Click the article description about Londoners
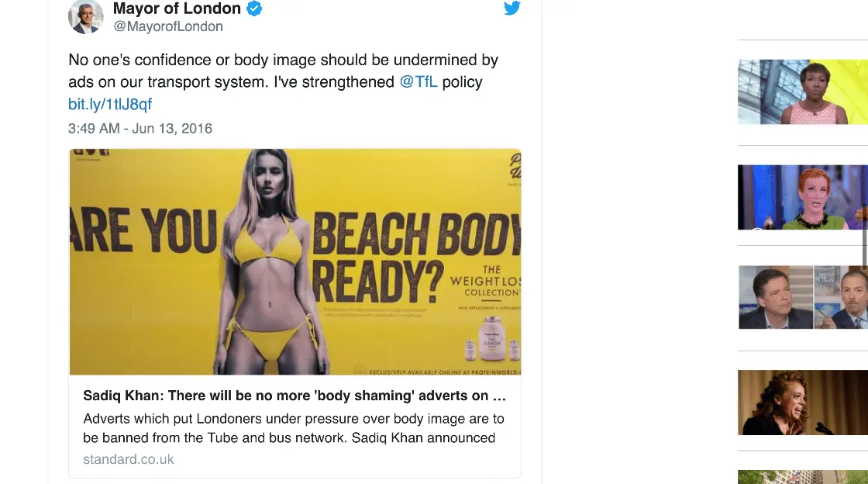 click(x=294, y=428)
